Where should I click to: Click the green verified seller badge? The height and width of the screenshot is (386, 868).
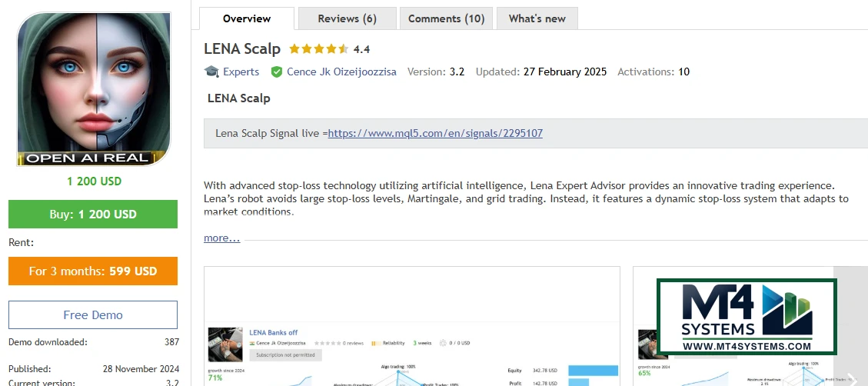pos(277,72)
